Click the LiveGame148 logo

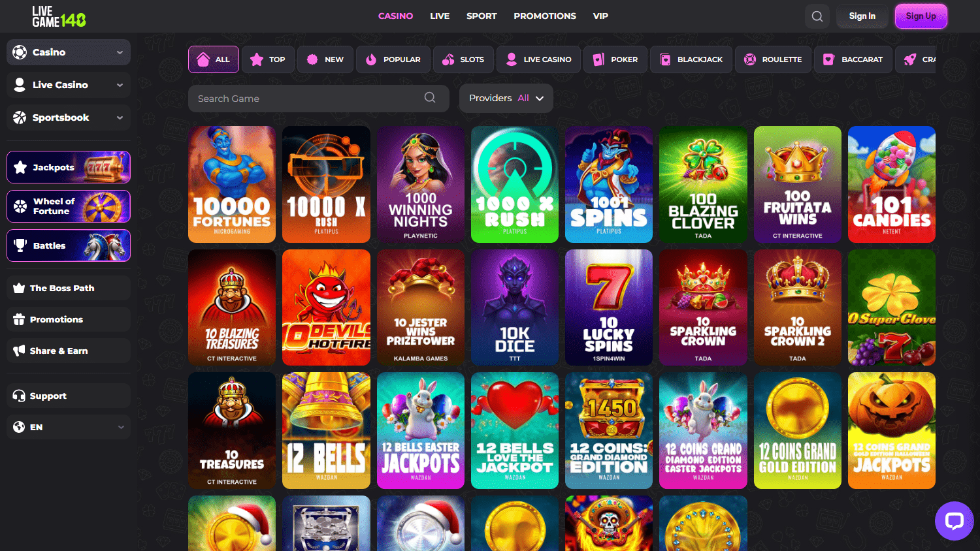pyautogui.click(x=59, y=16)
